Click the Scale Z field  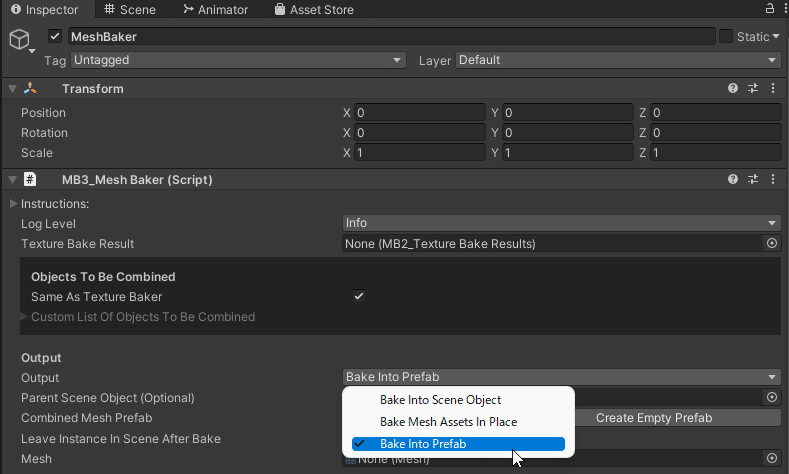coord(716,152)
